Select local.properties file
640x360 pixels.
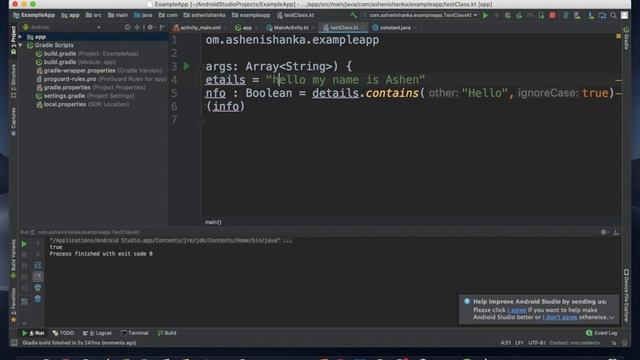[x=83, y=104]
